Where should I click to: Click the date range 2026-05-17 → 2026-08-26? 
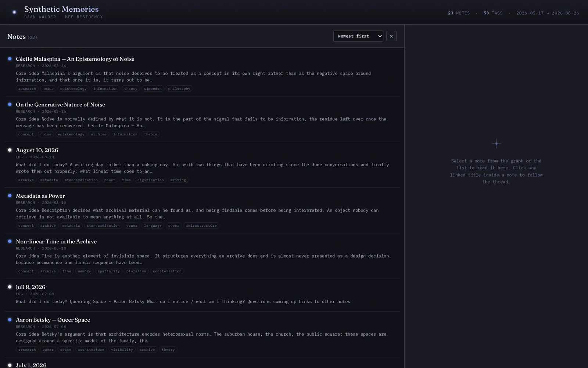click(547, 13)
